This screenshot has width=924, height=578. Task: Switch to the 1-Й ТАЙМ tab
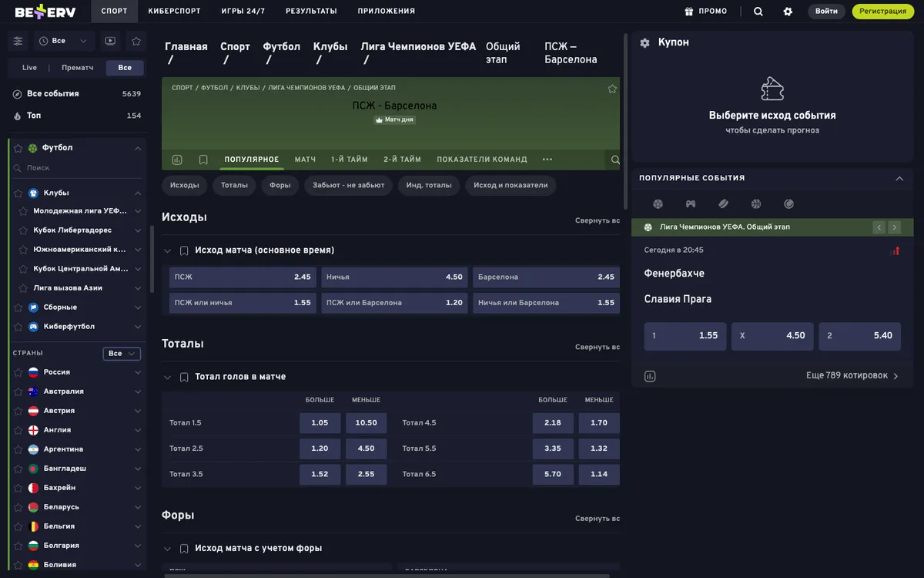[350, 160]
